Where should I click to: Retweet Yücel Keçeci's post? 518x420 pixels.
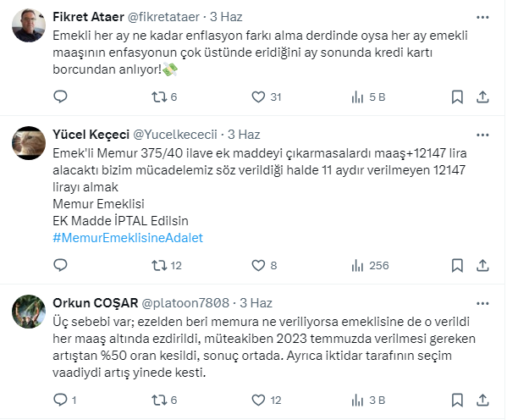(158, 265)
